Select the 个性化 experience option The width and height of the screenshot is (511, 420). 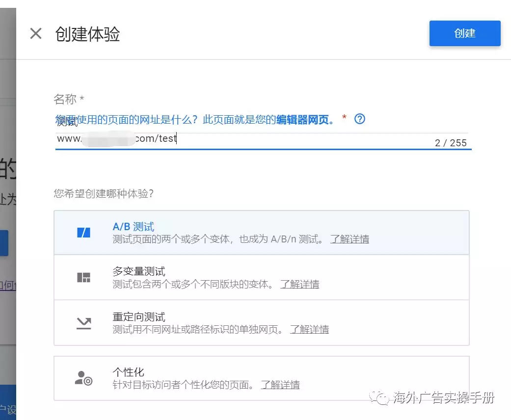click(129, 372)
